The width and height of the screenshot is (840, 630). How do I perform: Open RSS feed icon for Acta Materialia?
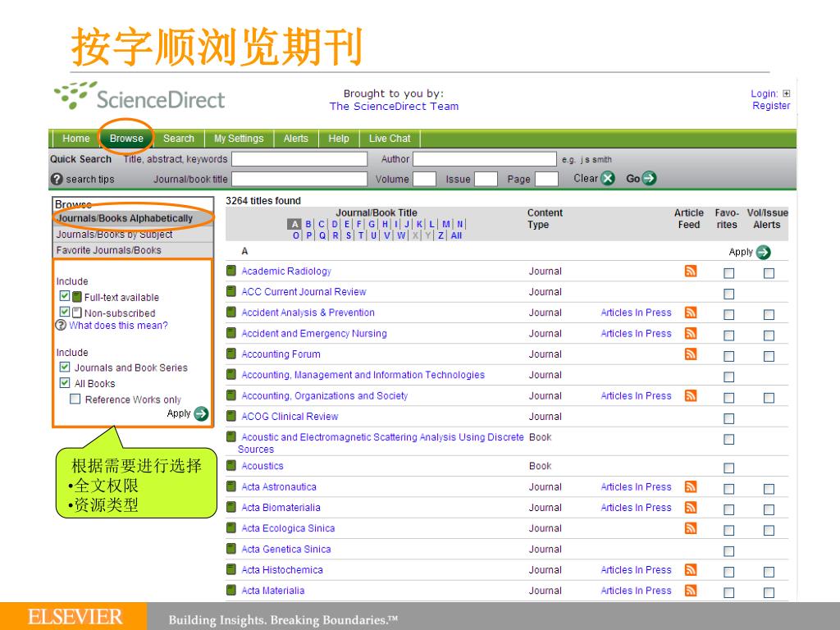[x=691, y=590]
